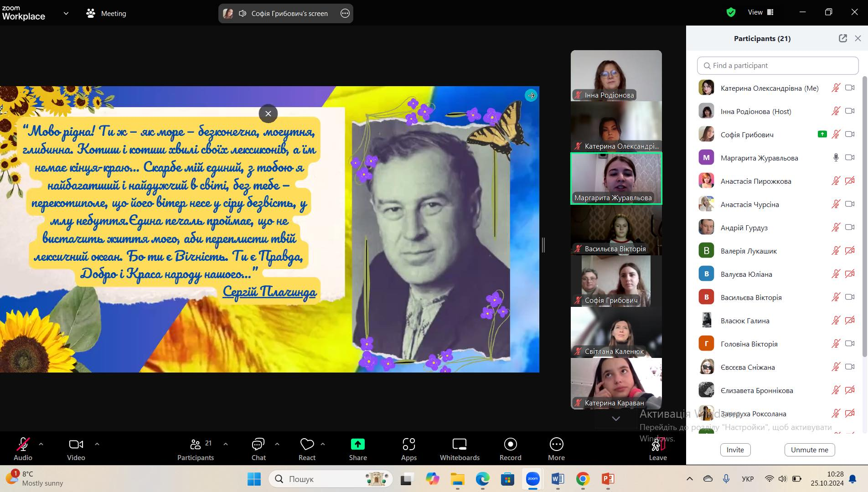Pop out the Participants panel
Image resolution: width=868 pixels, height=492 pixels.
coord(842,38)
